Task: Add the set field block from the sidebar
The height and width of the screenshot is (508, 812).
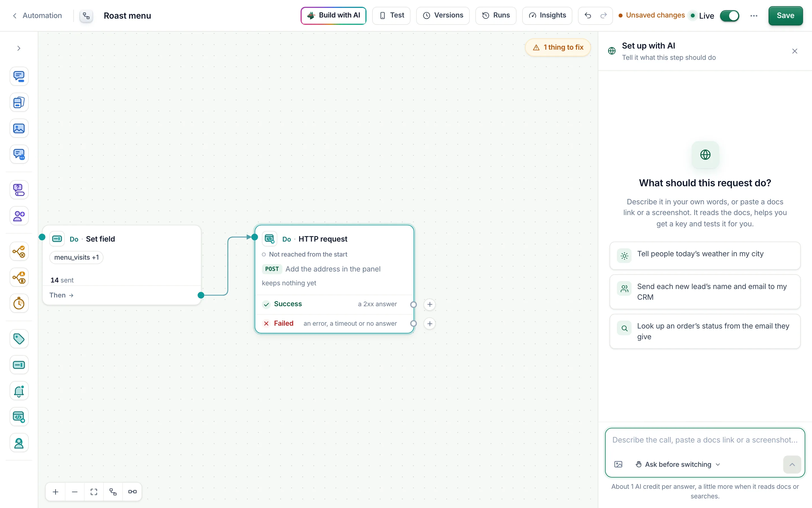Action: coord(19,365)
